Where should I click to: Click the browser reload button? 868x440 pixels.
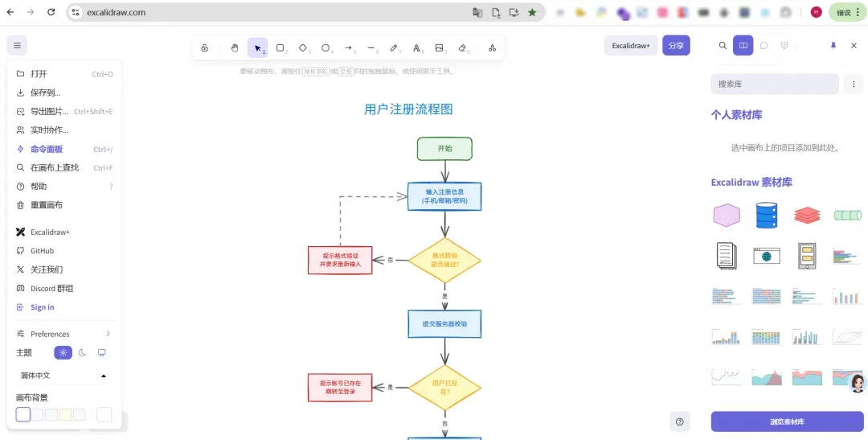51,12
